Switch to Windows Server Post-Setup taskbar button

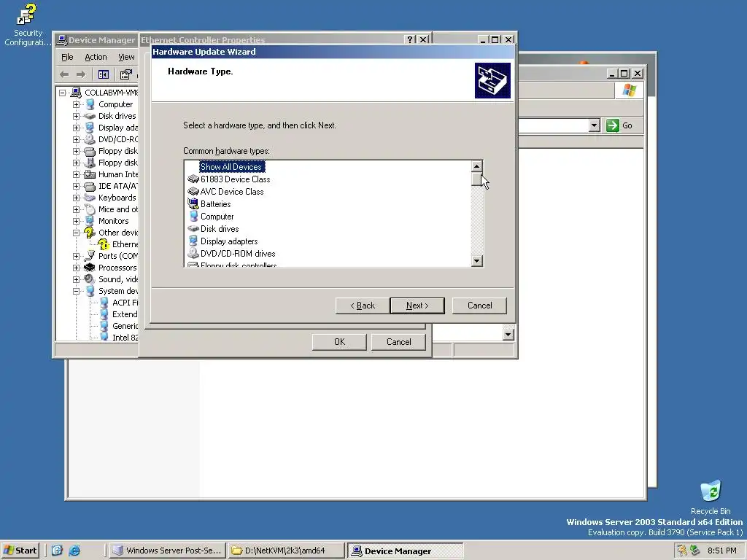167,551
